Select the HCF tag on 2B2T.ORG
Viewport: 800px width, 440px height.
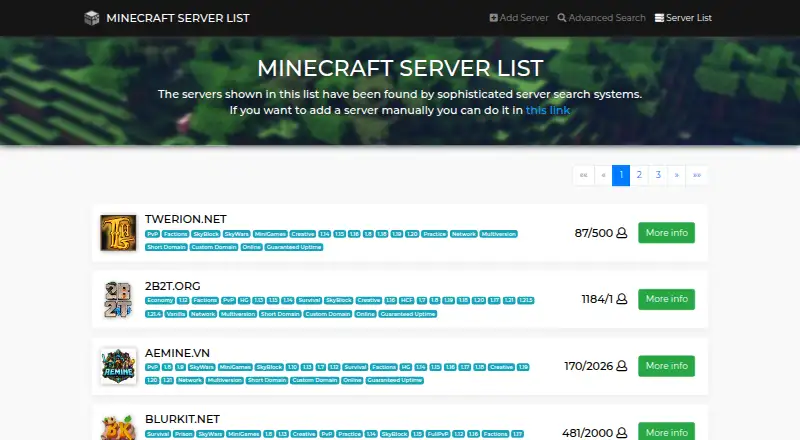407,300
